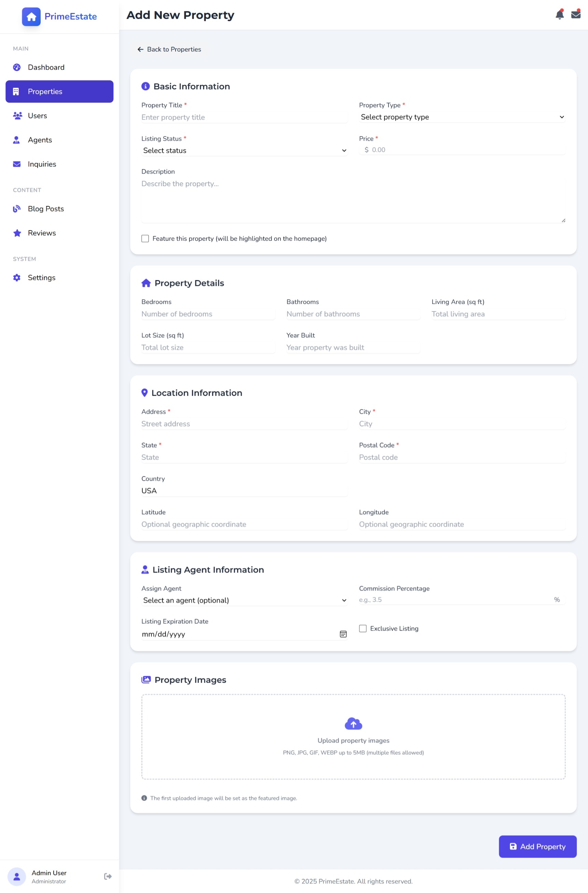
Task: Expand the Listing Status dropdown
Action: coord(244,151)
